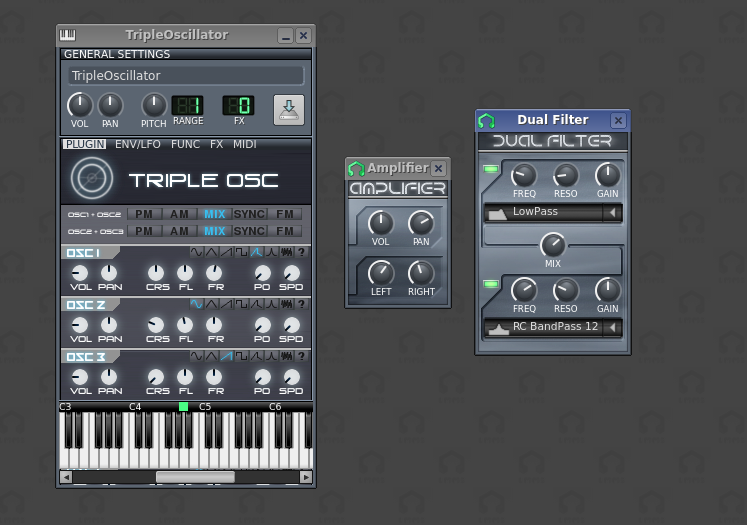Screen dimensions: 747x525
Task: Click the FX channel number selector
Action: pos(238,105)
